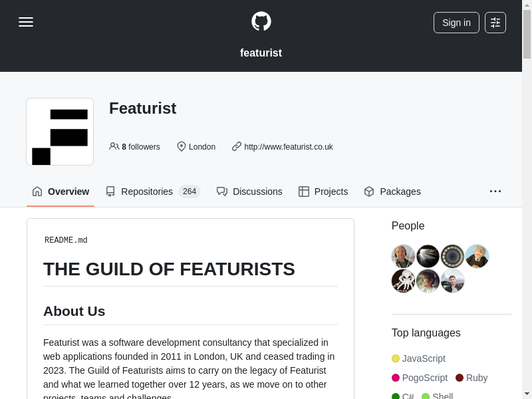Open the first member avatar under People

pyautogui.click(x=403, y=256)
